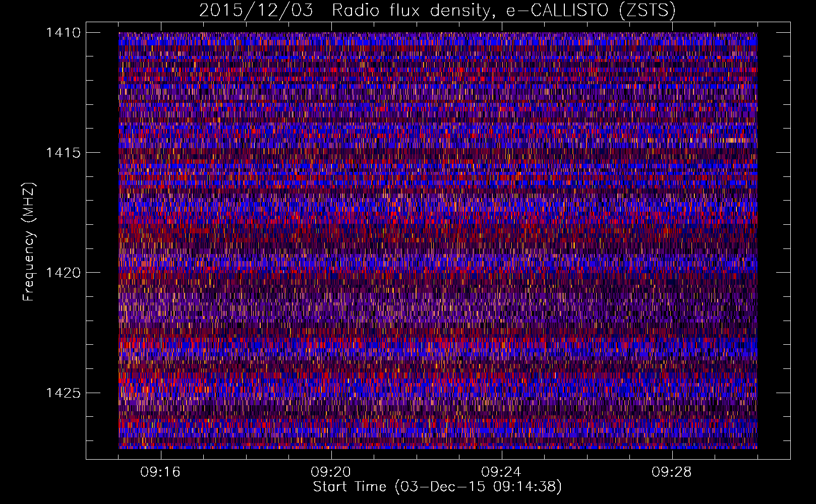Screen dimensions: 816x504
Task: Click the 09:28 time tick label
Action: 672,472
